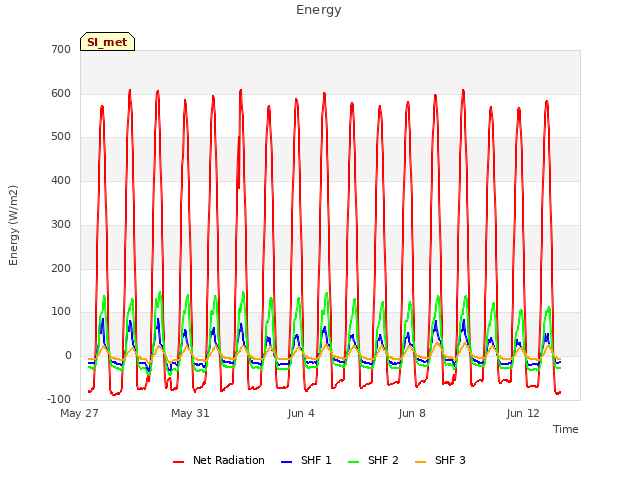Click the 700 y-axis tick label
This screenshot has width=640, height=480.
point(61,50)
